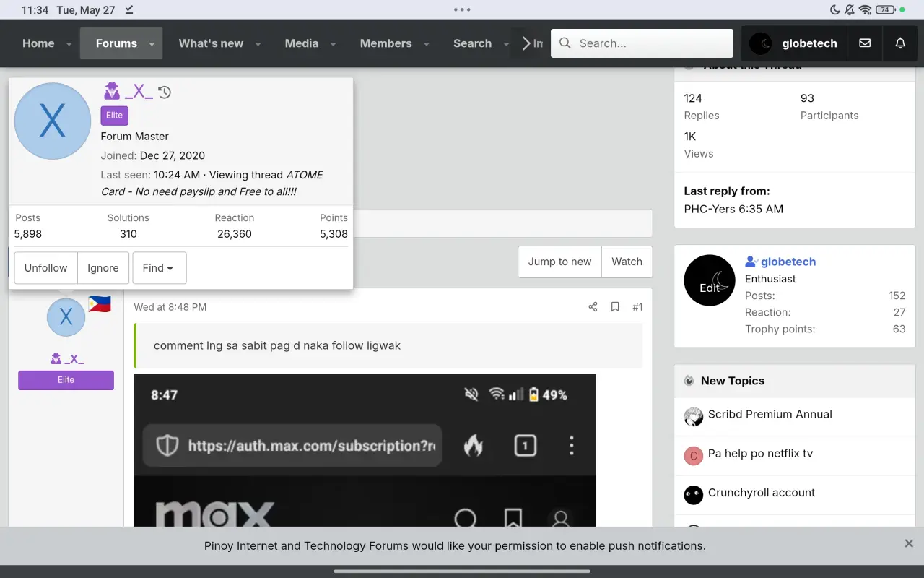Click the 310 Solutions count
Screen dimensions: 924x578
128,234
